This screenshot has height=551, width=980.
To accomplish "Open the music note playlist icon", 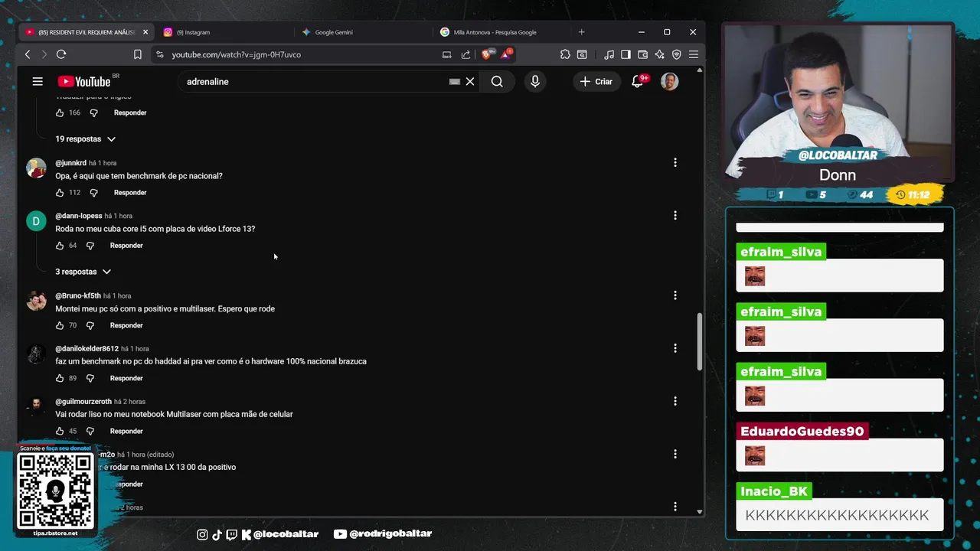I will 609,54.
